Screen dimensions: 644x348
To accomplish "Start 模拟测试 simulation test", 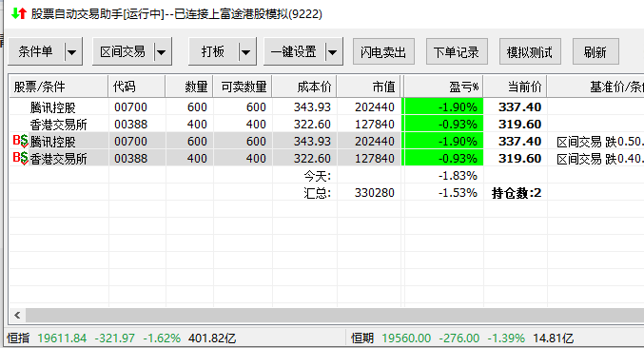I will (x=530, y=52).
